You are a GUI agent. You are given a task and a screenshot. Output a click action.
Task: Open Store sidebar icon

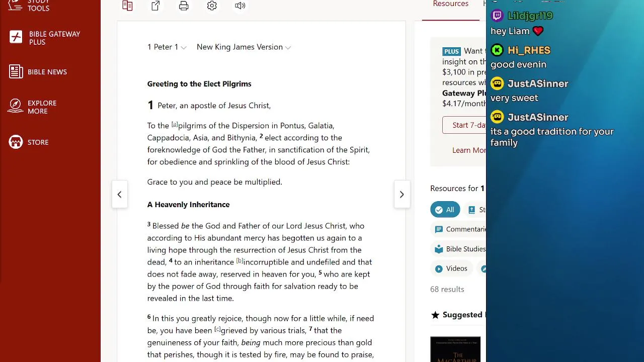[16, 142]
